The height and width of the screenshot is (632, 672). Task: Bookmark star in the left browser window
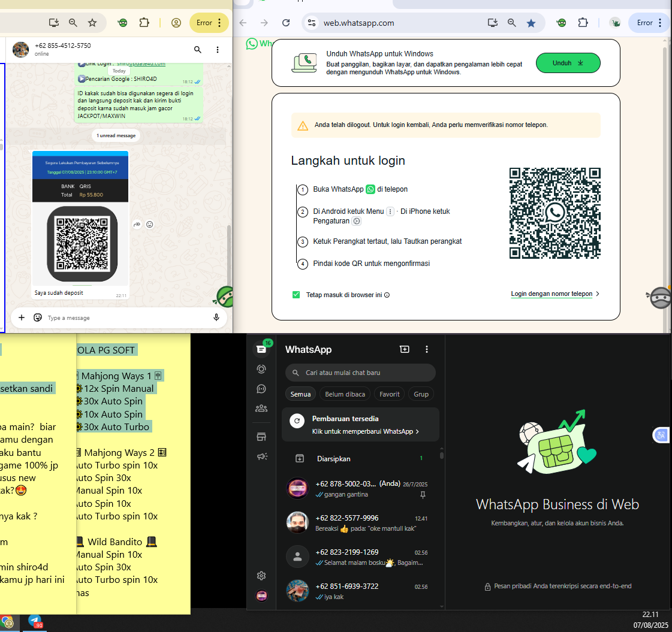[x=92, y=23]
